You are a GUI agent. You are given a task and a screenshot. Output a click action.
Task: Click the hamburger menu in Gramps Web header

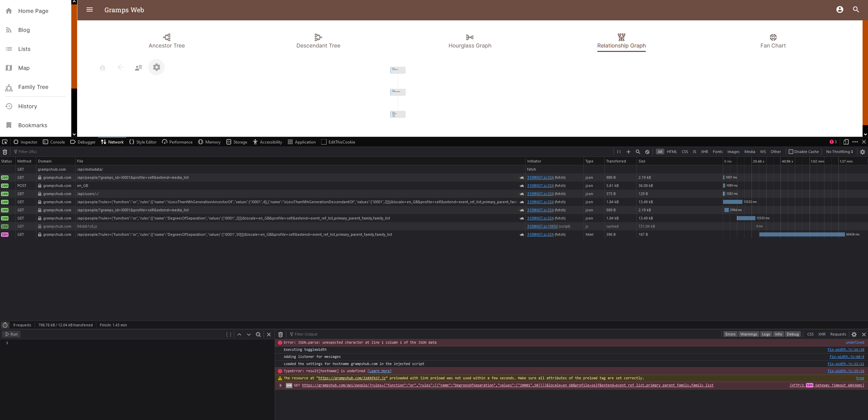[x=90, y=10]
